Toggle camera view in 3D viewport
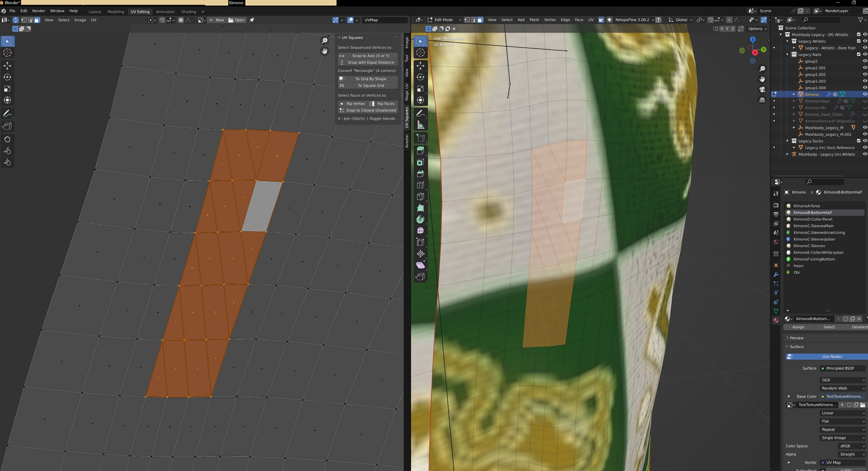Image resolution: width=868 pixels, height=471 pixels. coord(762,90)
